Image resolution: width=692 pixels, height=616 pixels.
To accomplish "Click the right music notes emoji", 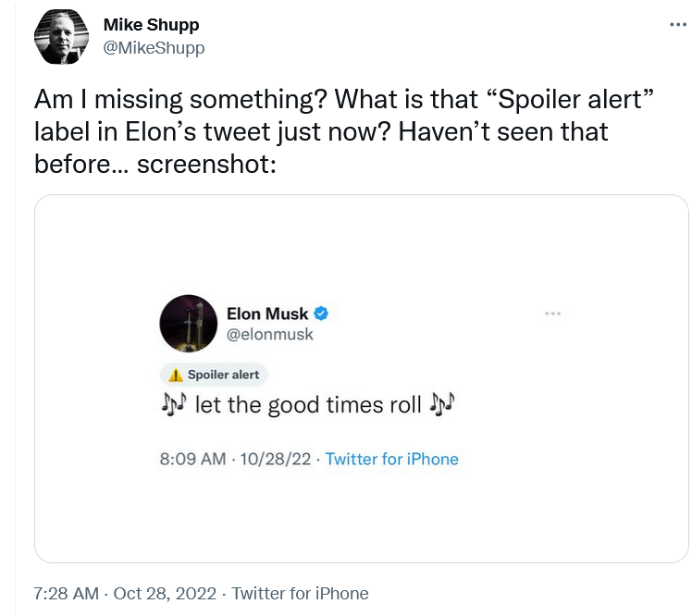I will (442, 404).
